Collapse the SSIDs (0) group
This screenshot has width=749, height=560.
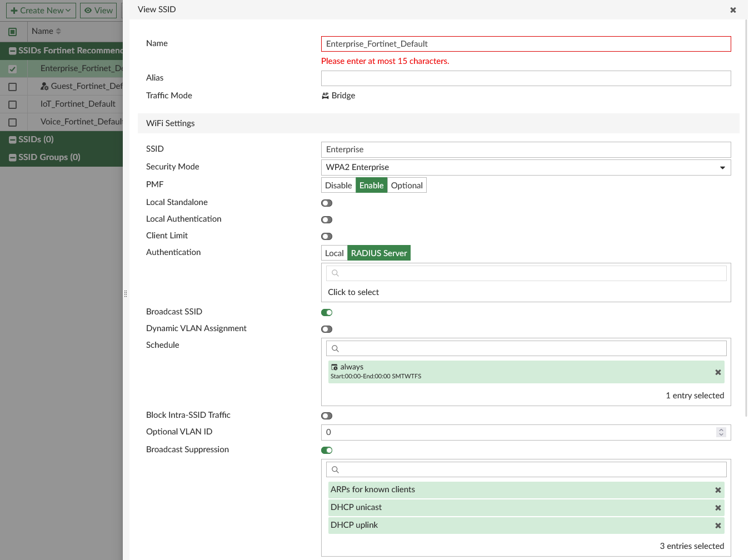click(x=13, y=140)
